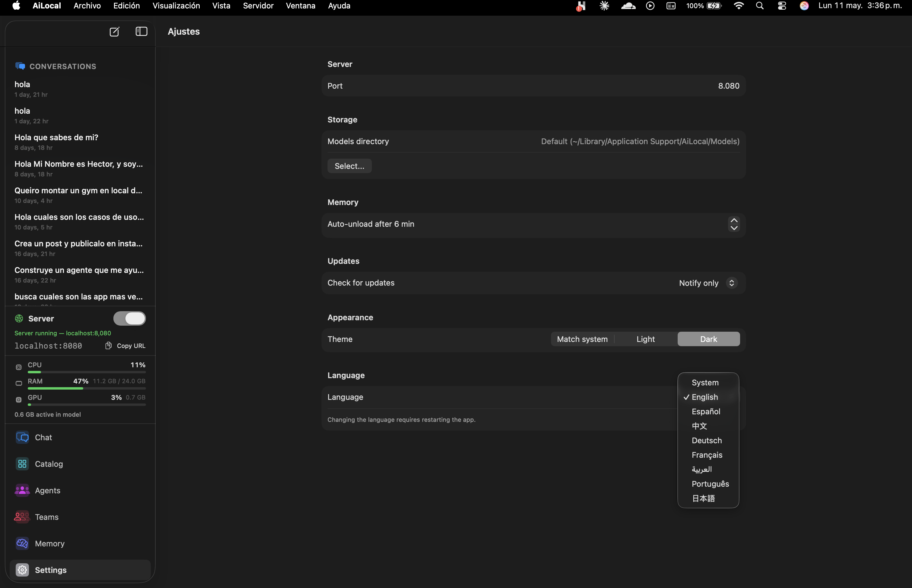Start a new chat with compose icon
The height and width of the screenshot is (588, 912).
[114, 32]
